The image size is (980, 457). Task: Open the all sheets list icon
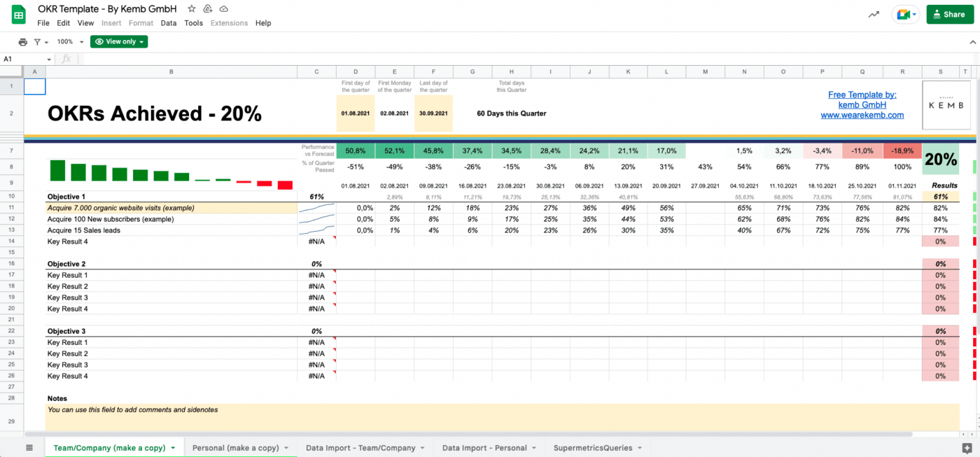(x=29, y=448)
